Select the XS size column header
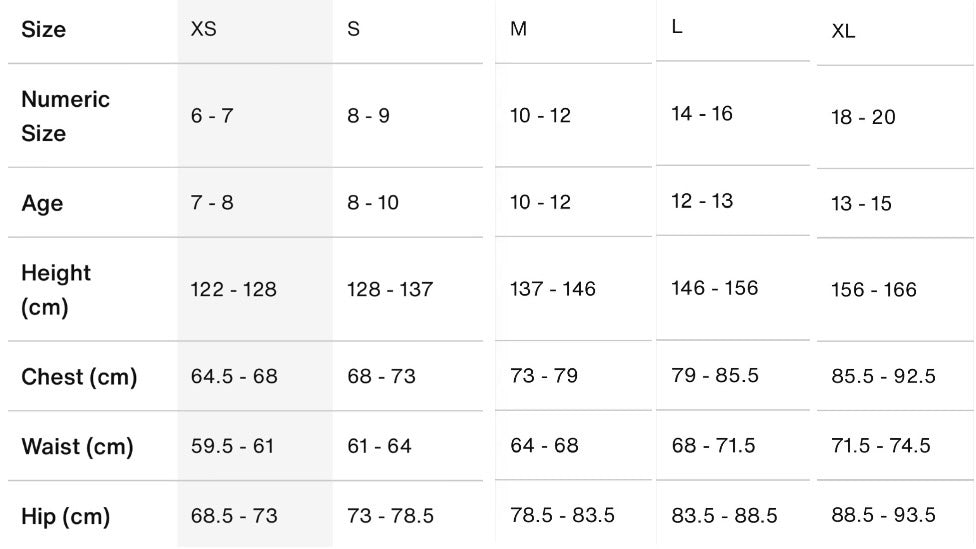Screen dimensions: 976x549 point(204,29)
